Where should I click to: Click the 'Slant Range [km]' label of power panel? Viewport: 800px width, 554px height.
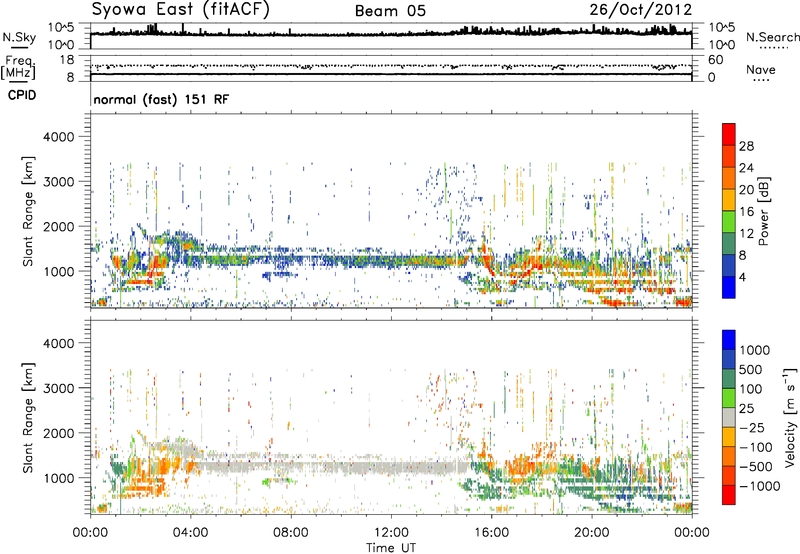click(28, 211)
